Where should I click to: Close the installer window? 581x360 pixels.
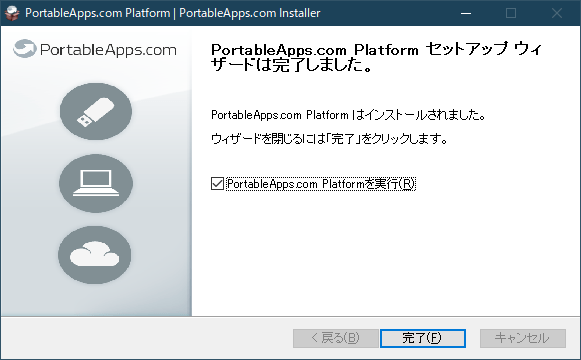557,13
